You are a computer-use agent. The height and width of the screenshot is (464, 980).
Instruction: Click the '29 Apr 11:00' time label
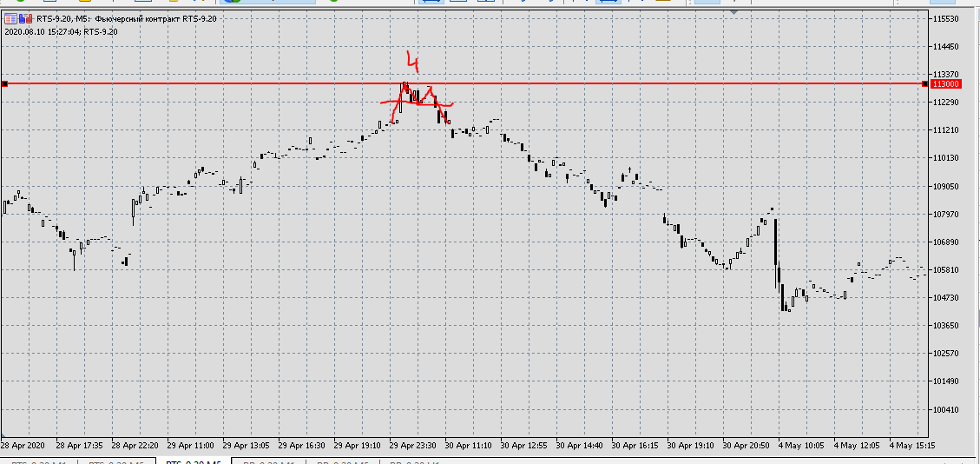[x=191, y=445]
